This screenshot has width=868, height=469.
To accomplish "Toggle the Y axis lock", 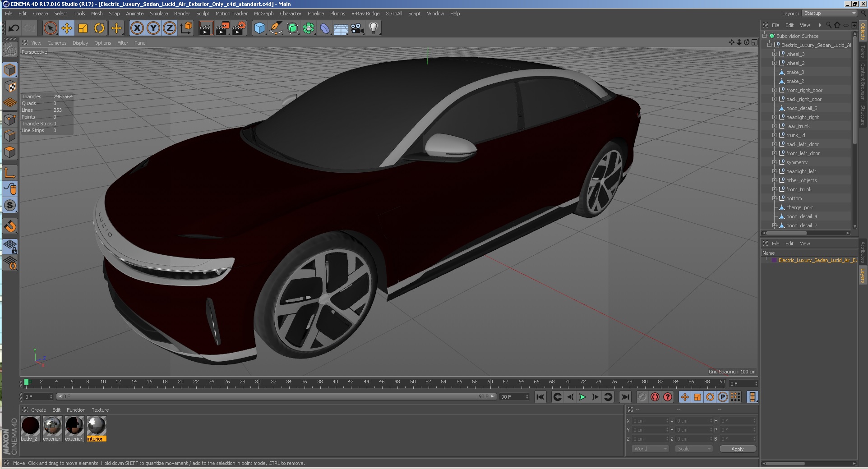I will click(153, 28).
